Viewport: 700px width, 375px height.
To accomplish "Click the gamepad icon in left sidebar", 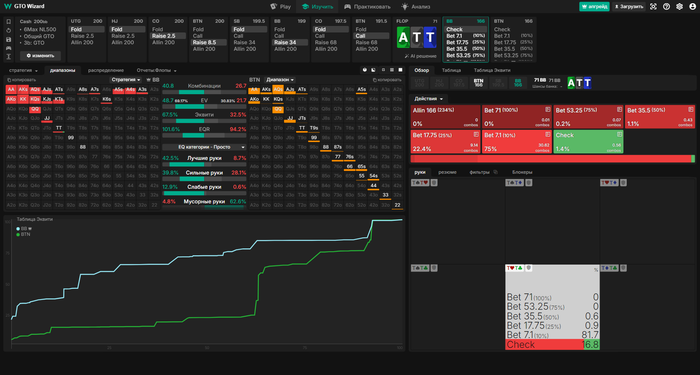I will pyautogui.click(x=8, y=48).
